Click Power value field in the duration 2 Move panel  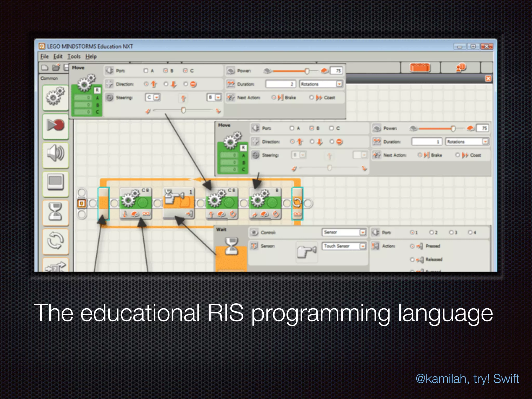(x=336, y=71)
